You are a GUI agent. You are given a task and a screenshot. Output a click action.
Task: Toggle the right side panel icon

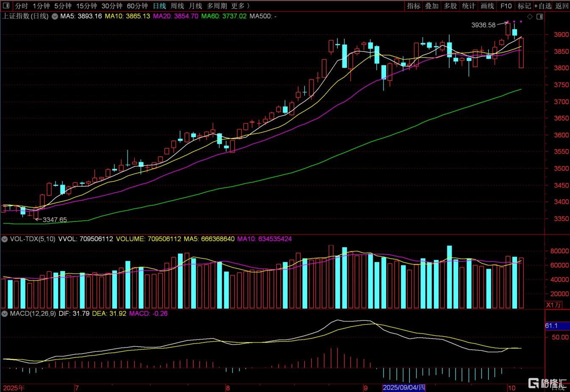(x=539, y=17)
